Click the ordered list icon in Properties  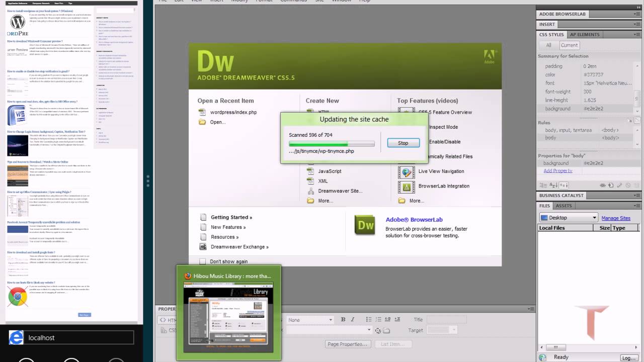pos(378,320)
